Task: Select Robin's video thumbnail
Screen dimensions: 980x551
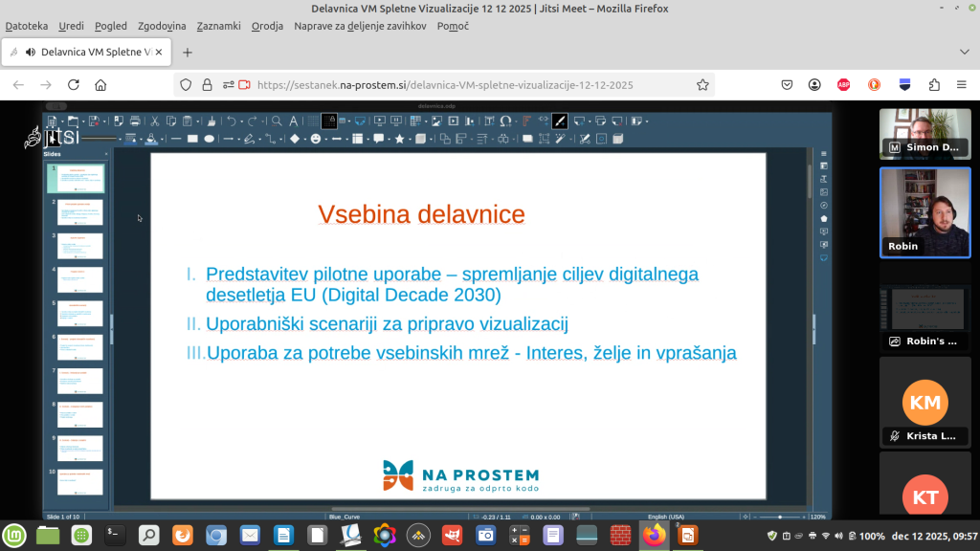Action: (x=925, y=212)
